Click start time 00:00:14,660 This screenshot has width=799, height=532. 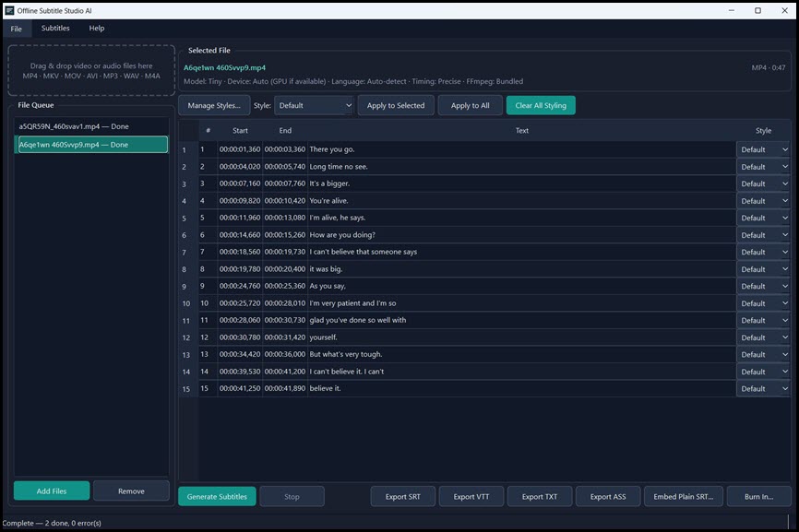pos(240,235)
